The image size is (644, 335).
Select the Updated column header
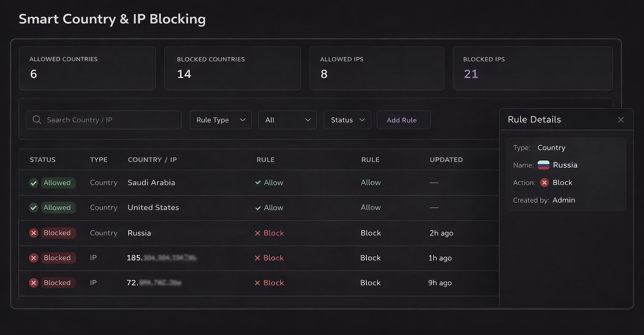click(x=446, y=160)
